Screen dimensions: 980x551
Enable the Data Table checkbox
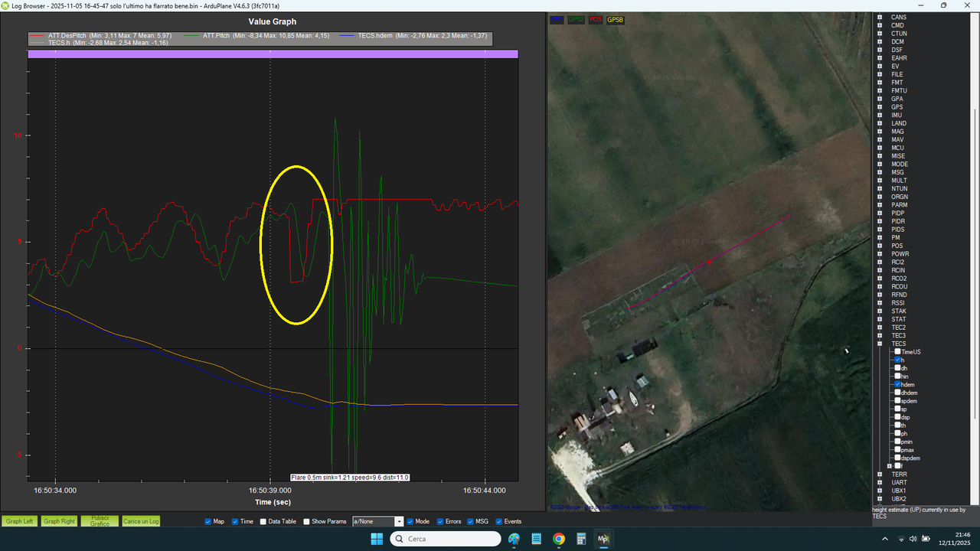tap(263, 522)
